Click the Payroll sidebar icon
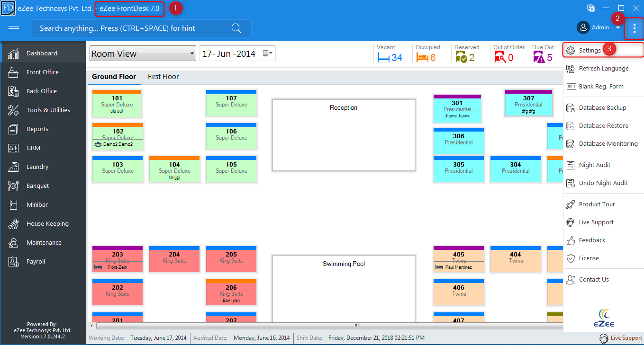Image resolution: width=644 pixels, height=345 pixels. (13, 261)
